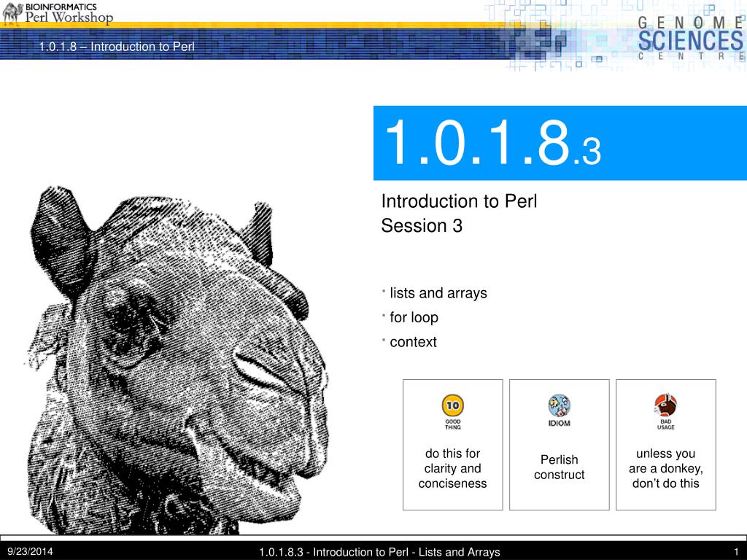
Task: Click the slide number "1" in the footer
Action: tap(736, 552)
